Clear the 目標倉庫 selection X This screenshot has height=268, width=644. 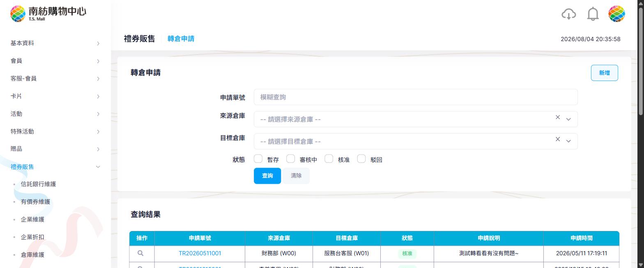[x=558, y=139]
